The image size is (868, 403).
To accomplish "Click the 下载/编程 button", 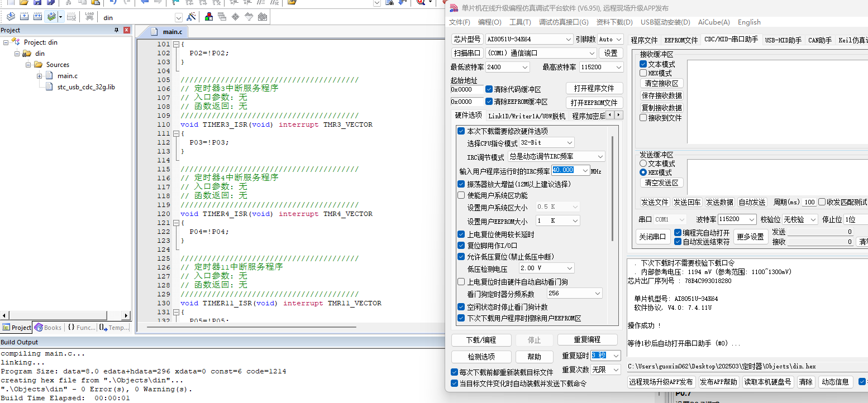I will pos(481,340).
